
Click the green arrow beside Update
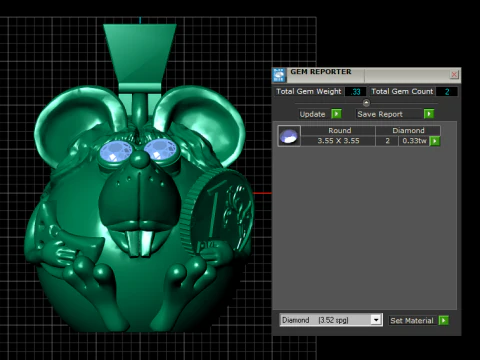[x=336, y=114]
